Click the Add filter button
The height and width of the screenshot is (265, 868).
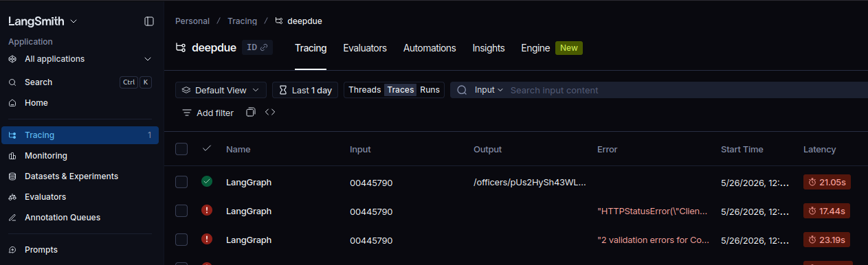(x=208, y=113)
